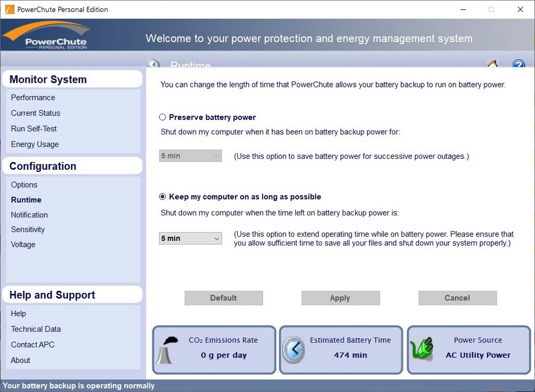The width and height of the screenshot is (535, 392).
Task: Click the Configuration section header
Action: [x=72, y=166]
